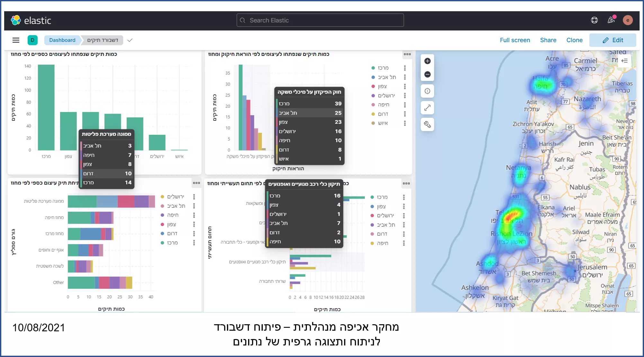The image size is (644, 357).
Task: Click the red צפון legend color dot, top chart
Action: click(x=373, y=86)
